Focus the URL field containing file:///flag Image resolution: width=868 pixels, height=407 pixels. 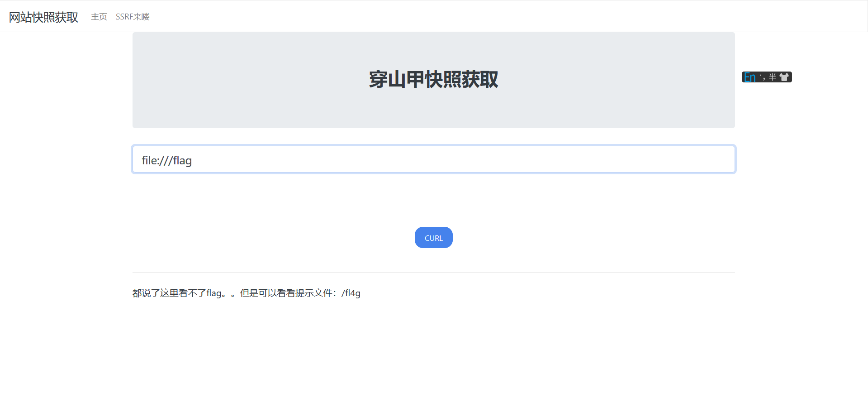[433, 159]
